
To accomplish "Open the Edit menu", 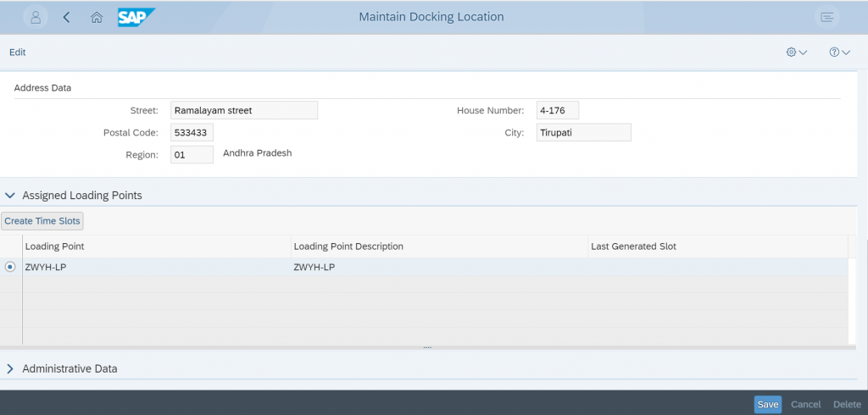I will (x=18, y=52).
